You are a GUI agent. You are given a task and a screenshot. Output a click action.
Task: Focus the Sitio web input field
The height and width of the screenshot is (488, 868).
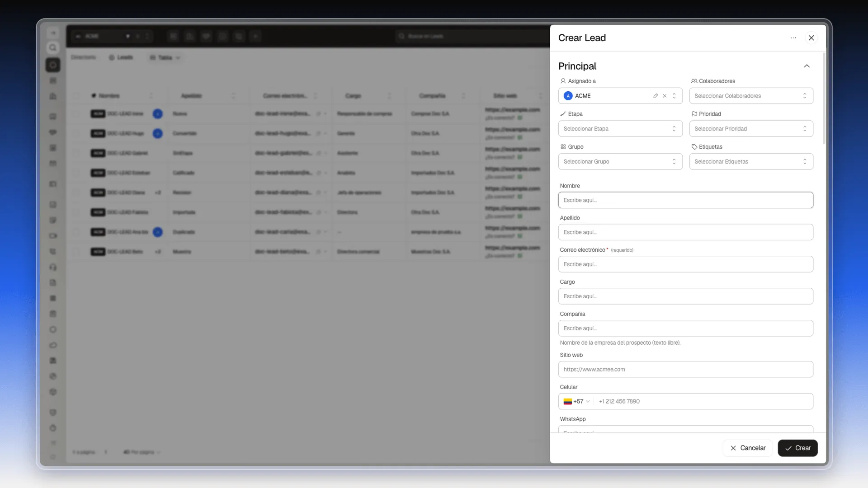pos(685,370)
